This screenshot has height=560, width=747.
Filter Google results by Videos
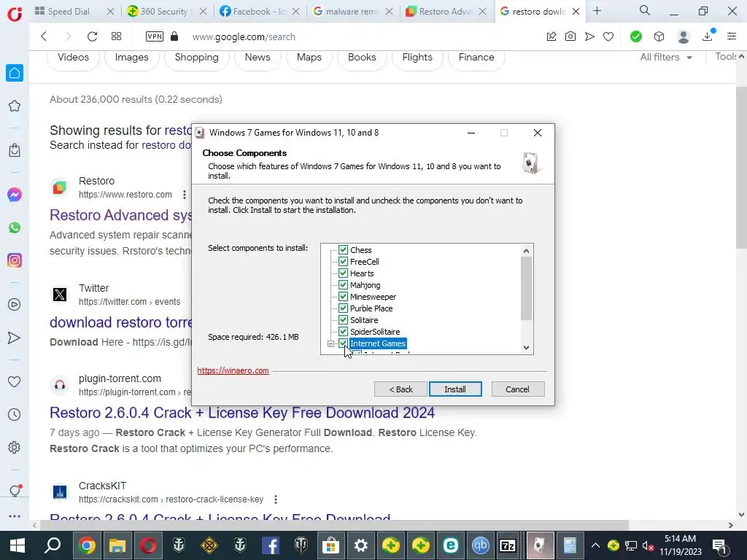tap(73, 58)
